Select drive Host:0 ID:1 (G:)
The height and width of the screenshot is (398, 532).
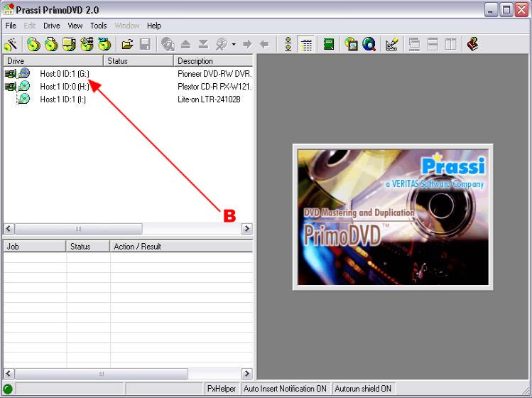(65, 73)
